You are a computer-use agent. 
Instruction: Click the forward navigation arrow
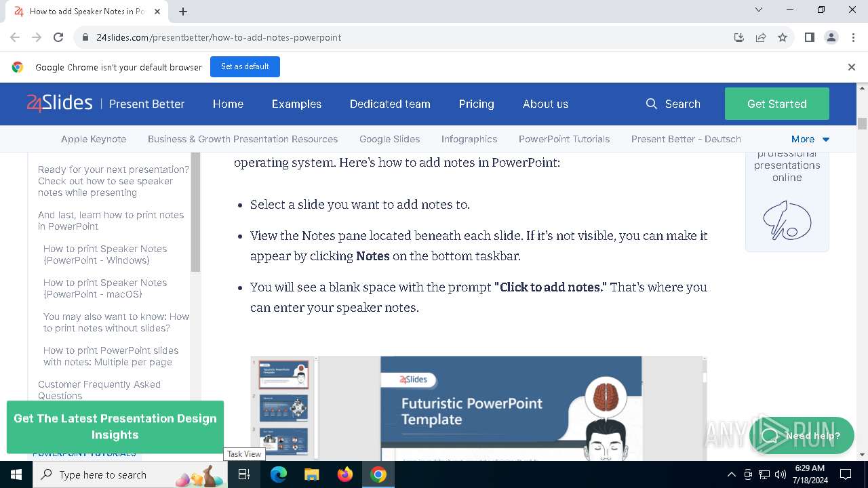pos(37,37)
